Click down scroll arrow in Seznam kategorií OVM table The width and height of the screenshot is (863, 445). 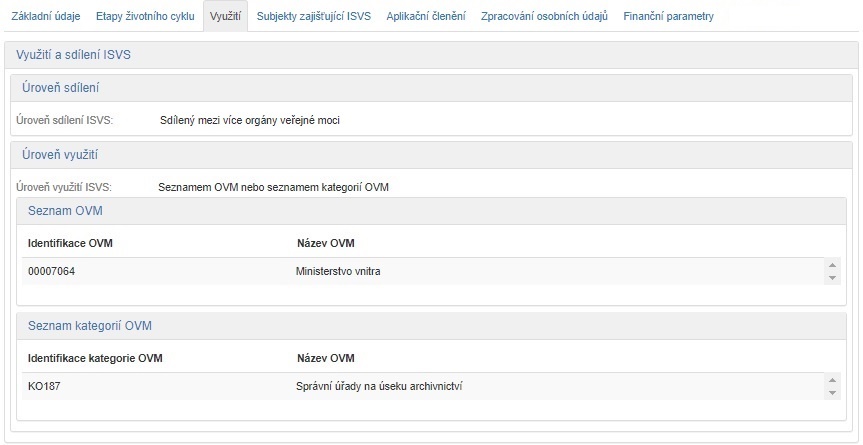point(833,392)
